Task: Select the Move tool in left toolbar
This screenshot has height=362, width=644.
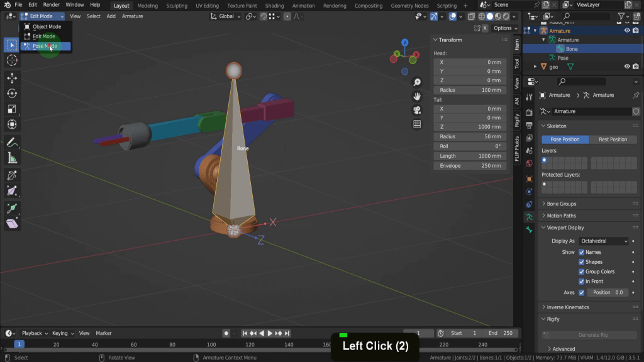Action: (12, 77)
